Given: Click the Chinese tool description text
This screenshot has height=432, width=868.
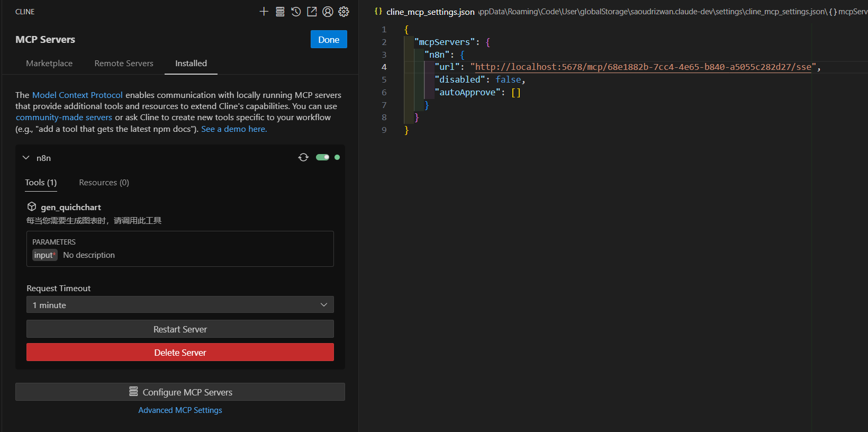Looking at the screenshot, I should point(94,221).
